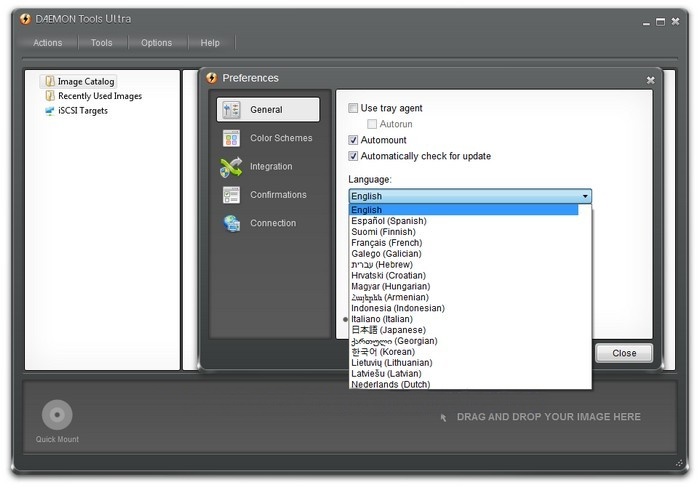Enable the Use tray agent checkbox
Image resolution: width=700 pixels, height=488 pixels.
pyautogui.click(x=353, y=108)
